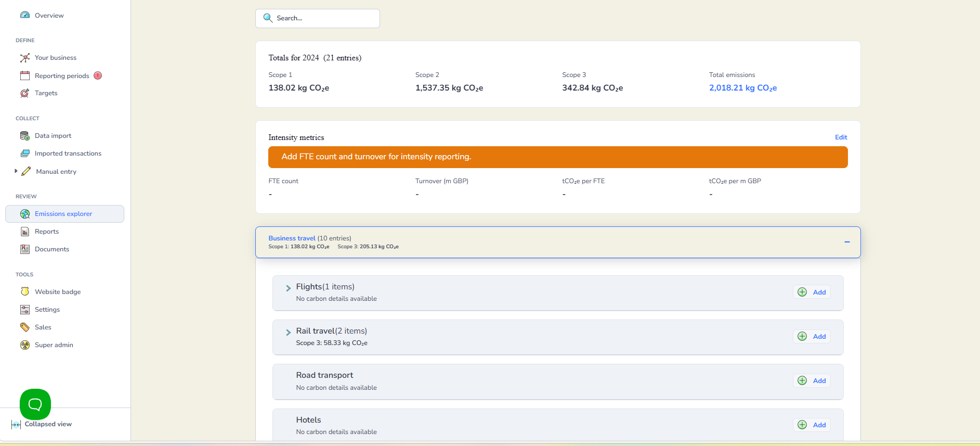This screenshot has width=980, height=446.
Task: Click the plus icon in Flights row
Action: tap(802, 292)
